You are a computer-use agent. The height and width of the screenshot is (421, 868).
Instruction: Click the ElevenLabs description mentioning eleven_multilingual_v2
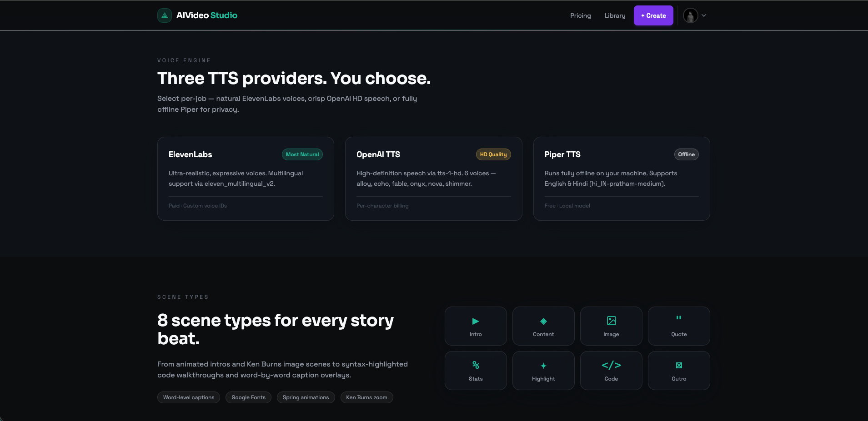point(236,178)
